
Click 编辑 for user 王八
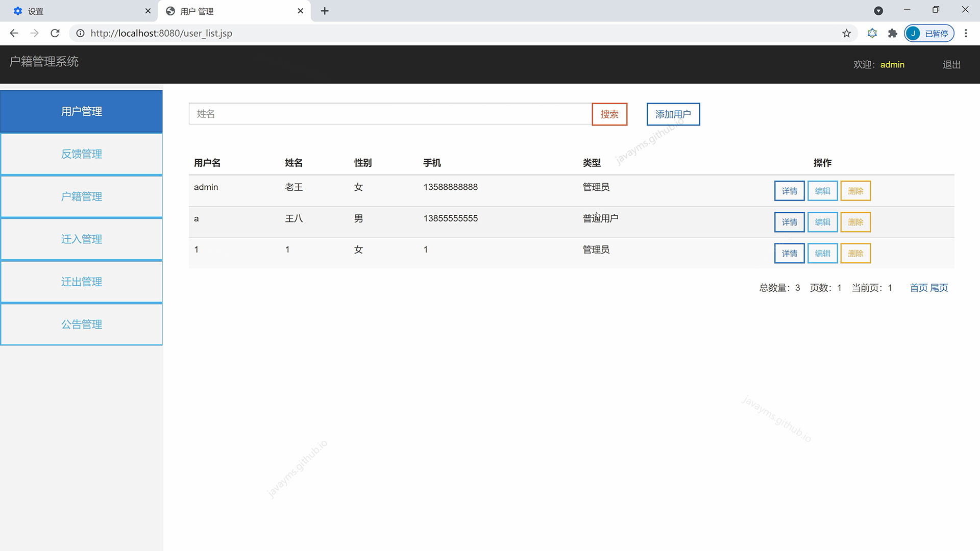822,222
